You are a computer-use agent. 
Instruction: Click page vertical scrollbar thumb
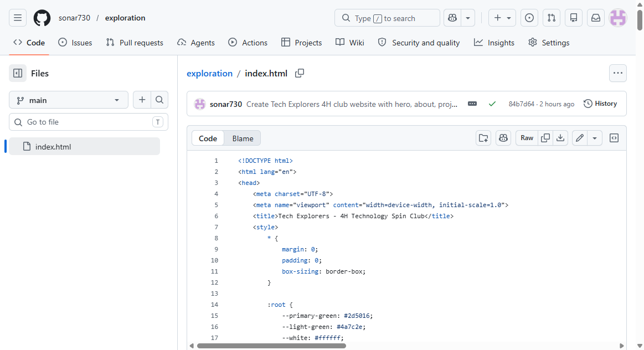tap(640, 19)
